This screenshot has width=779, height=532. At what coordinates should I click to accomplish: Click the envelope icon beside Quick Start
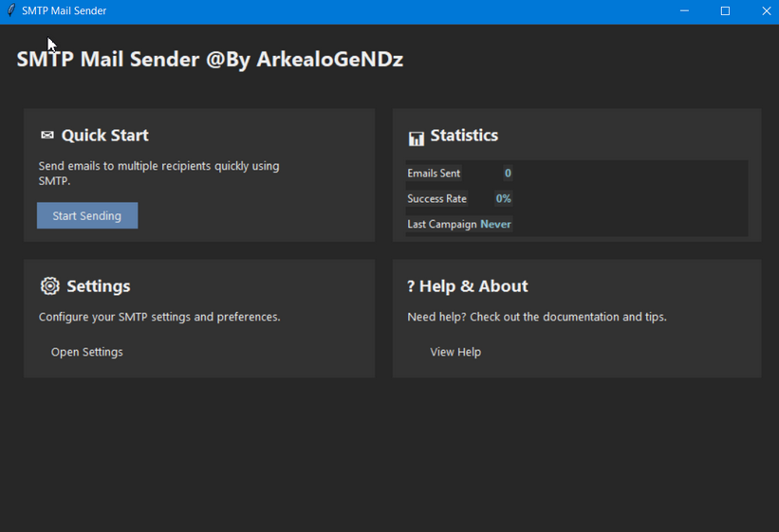pos(47,136)
